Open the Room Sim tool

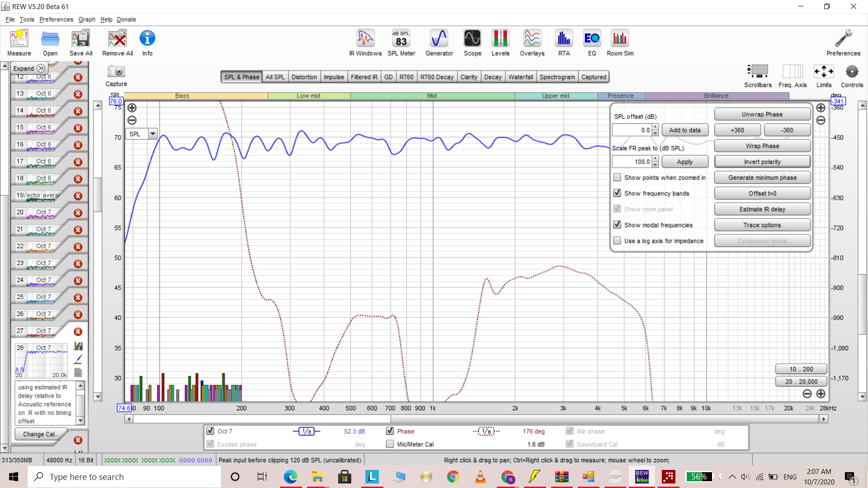coord(620,43)
